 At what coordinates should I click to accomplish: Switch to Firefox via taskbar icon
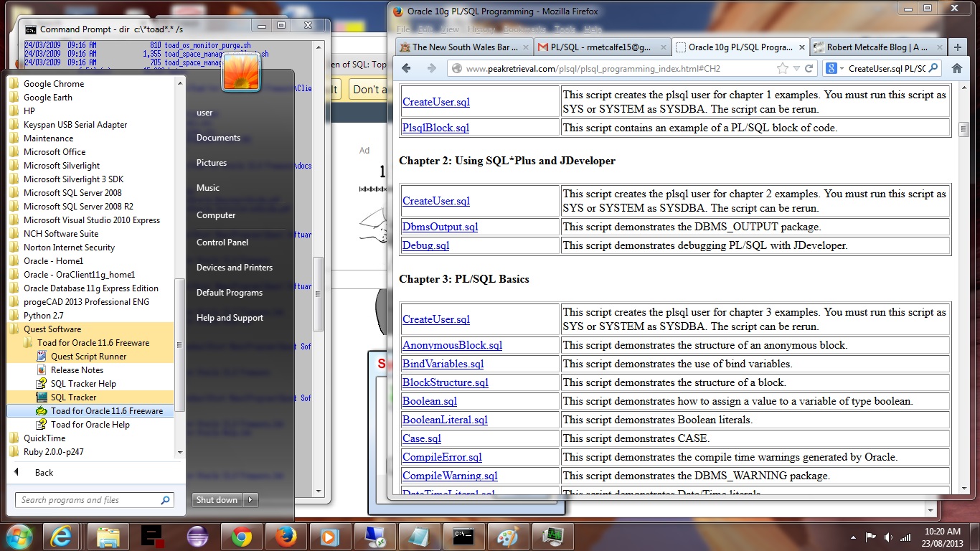coord(285,536)
